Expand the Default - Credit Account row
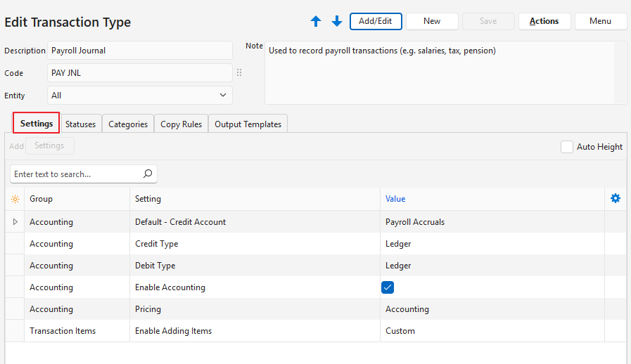The image size is (631, 364). point(15,221)
